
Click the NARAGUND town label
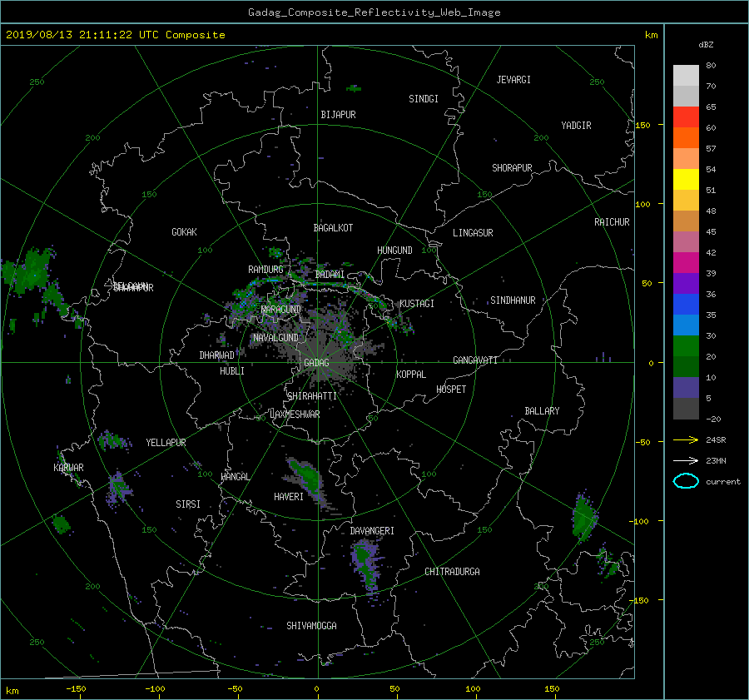pyautogui.click(x=281, y=310)
